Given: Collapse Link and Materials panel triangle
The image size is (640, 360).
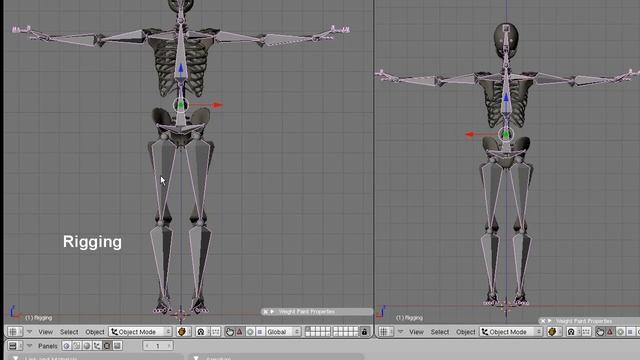Looking at the screenshot, I should point(16,358).
